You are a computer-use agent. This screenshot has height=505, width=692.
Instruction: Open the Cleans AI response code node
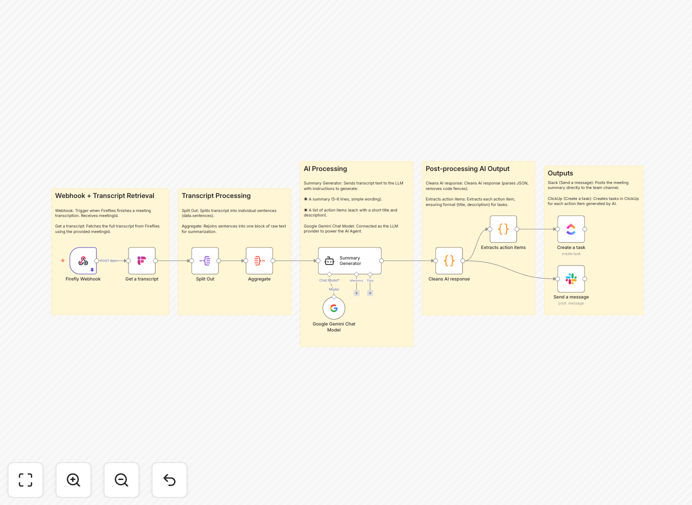(x=449, y=261)
